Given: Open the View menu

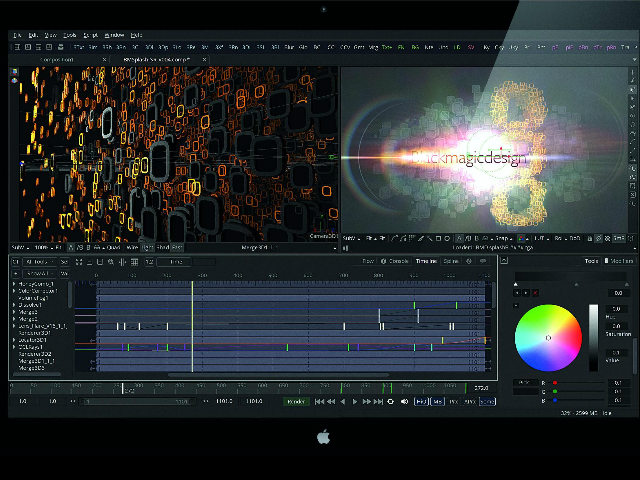Looking at the screenshot, I should [50, 36].
